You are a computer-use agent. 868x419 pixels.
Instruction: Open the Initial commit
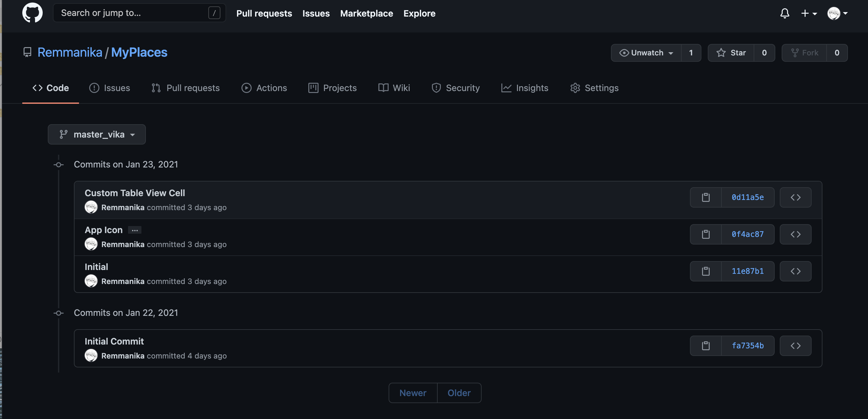(x=97, y=266)
